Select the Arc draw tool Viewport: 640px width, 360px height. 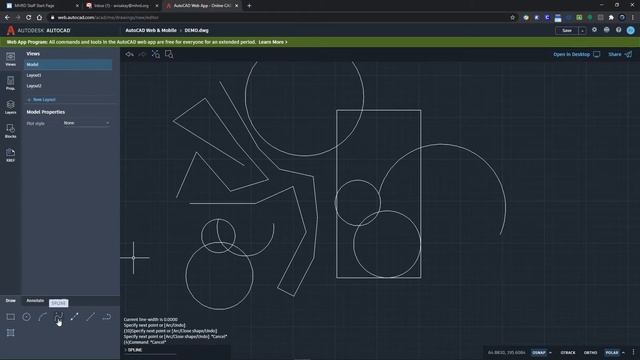[x=42, y=317]
